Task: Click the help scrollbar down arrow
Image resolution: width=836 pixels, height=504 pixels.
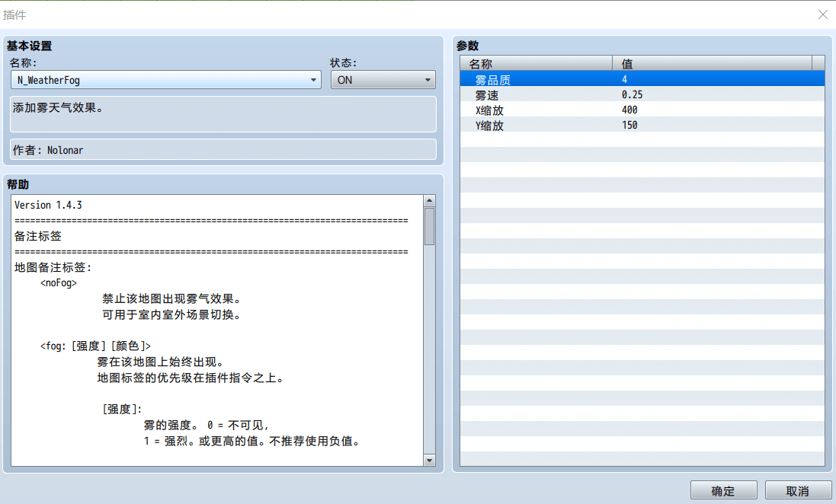Action: [429, 461]
